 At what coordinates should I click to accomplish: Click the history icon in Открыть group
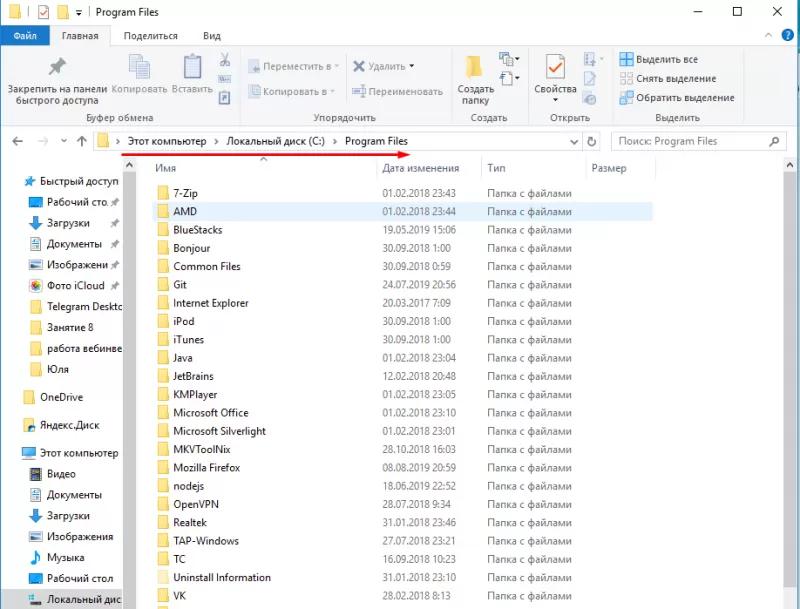click(x=590, y=98)
